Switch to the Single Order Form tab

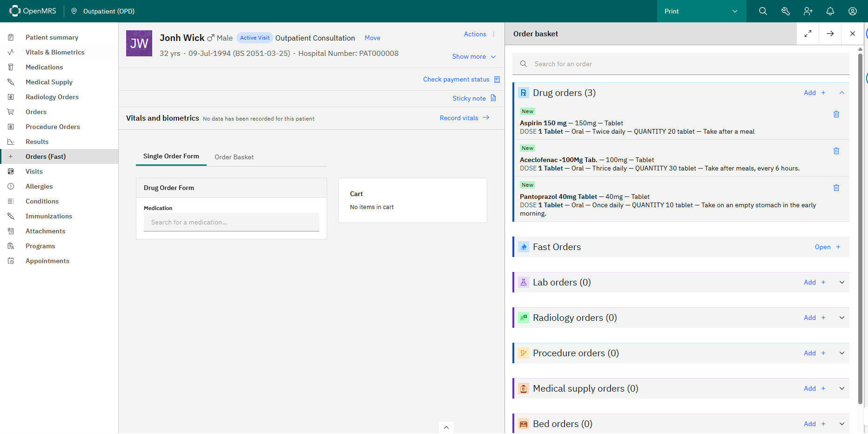click(171, 156)
